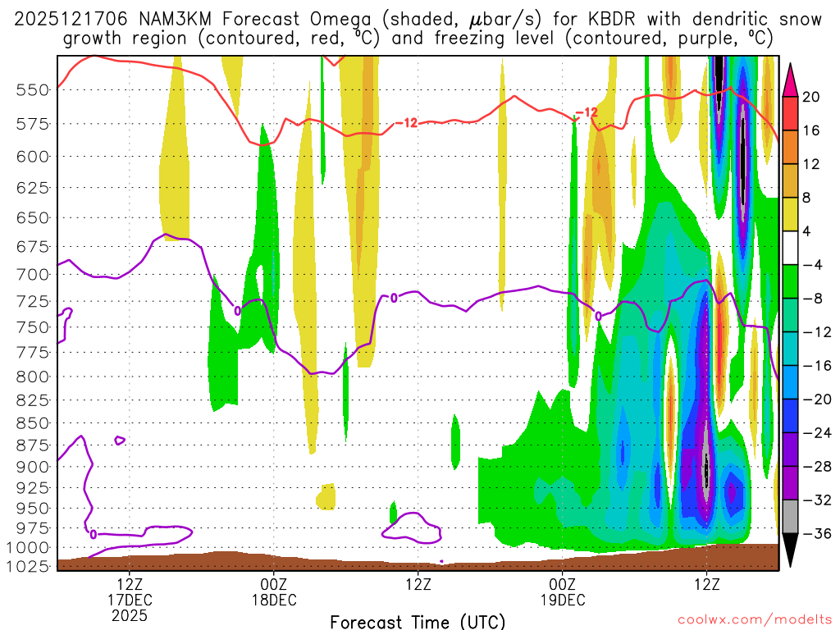
Task: Select the 825 pressure axis label
Action: coord(33,400)
